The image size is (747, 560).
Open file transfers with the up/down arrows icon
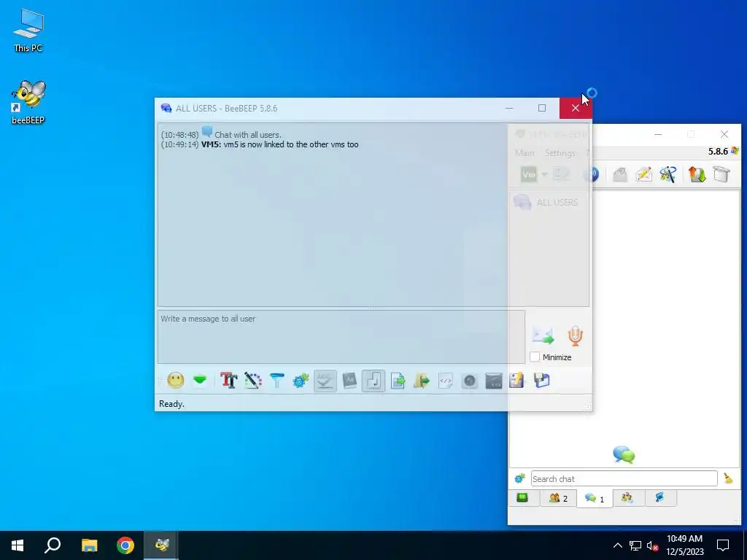tap(697, 174)
